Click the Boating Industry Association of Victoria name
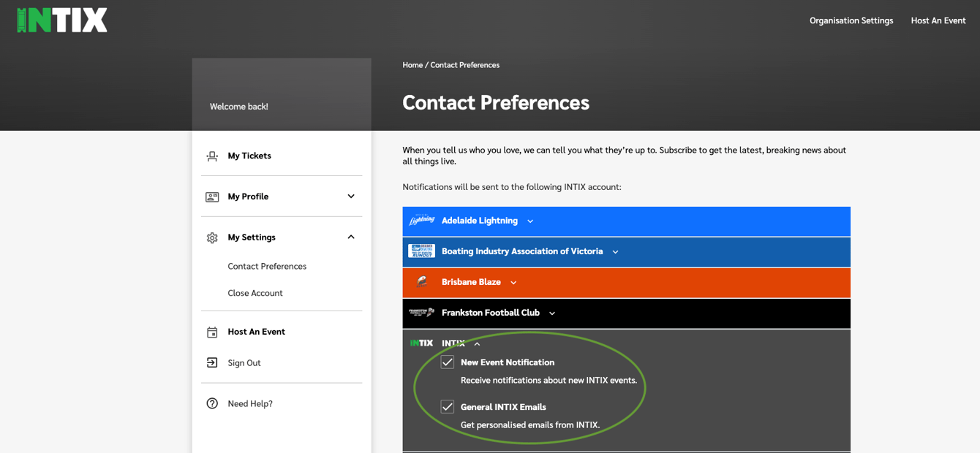This screenshot has height=453, width=980. [x=522, y=251]
